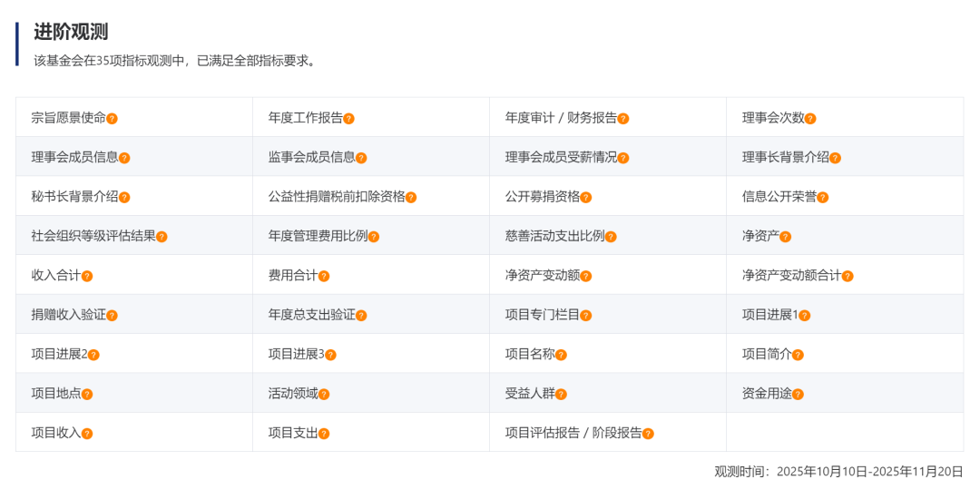Click question icon beside 项目专门栏目
The image size is (980, 499).
click(x=585, y=316)
